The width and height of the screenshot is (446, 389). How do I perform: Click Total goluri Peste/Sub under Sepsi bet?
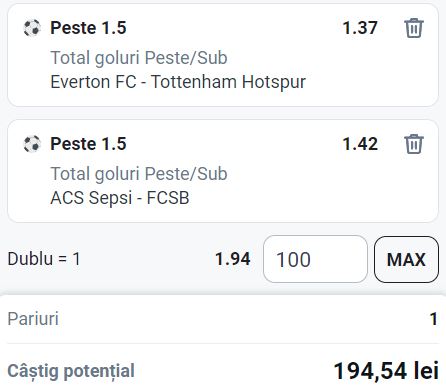click(139, 174)
